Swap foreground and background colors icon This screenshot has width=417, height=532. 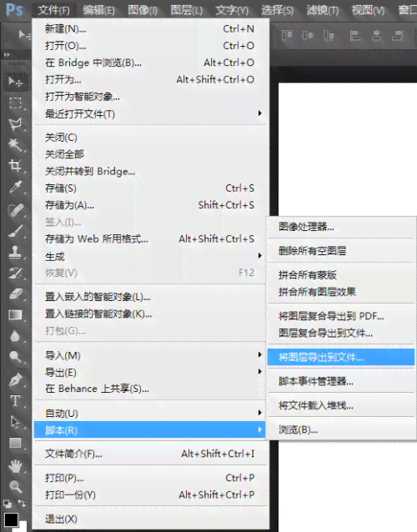click(x=22, y=503)
